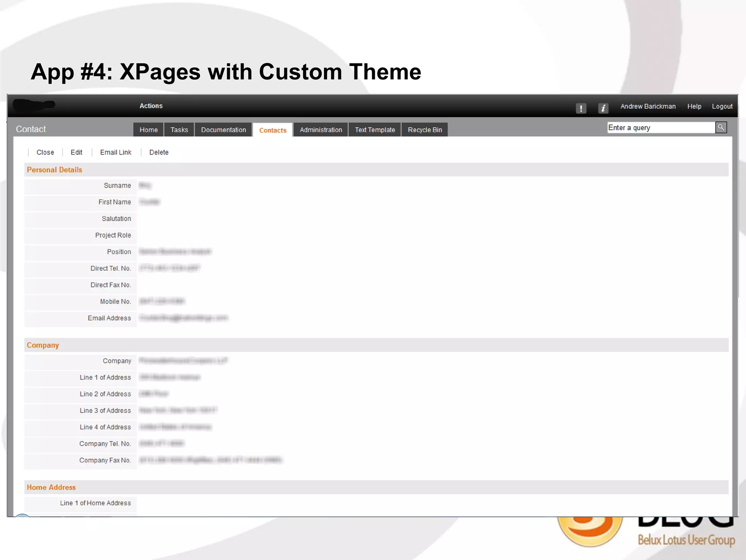Viewport: 746px width, 560px height.
Task: Click the Salutation label
Action: pyautogui.click(x=117, y=219)
